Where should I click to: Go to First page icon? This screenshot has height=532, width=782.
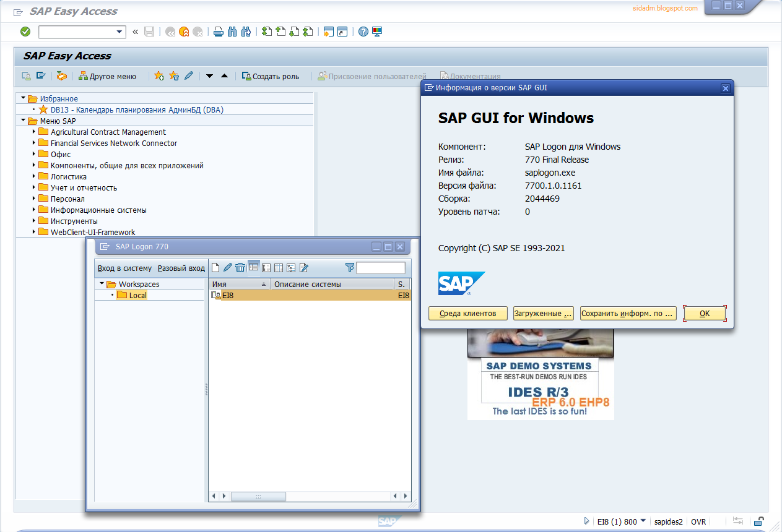[267, 32]
